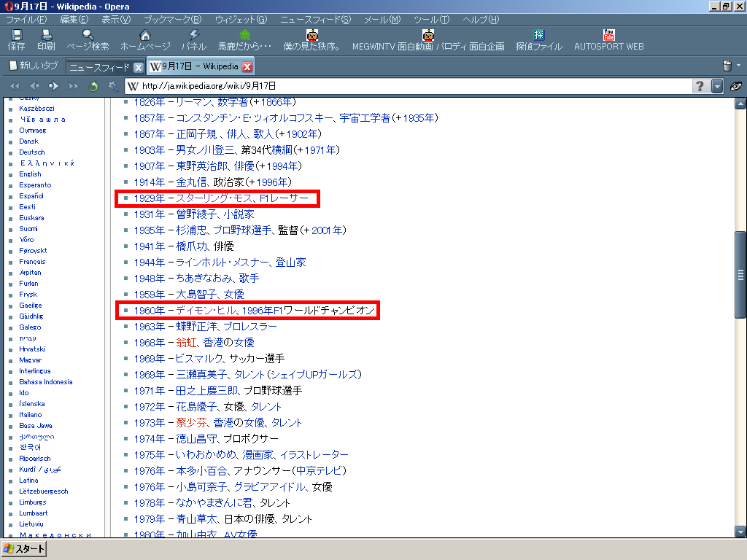Open the AUTOSPORT WEB YouTube bookmark icon
This screenshot has width=747, height=560.
coord(608,35)
